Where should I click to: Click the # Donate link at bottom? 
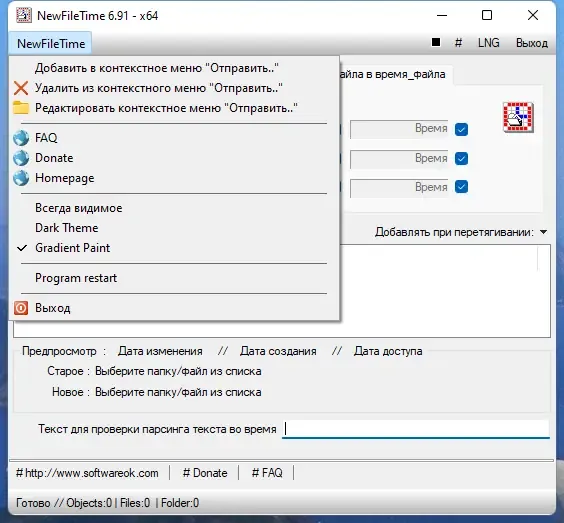[205, 473]
